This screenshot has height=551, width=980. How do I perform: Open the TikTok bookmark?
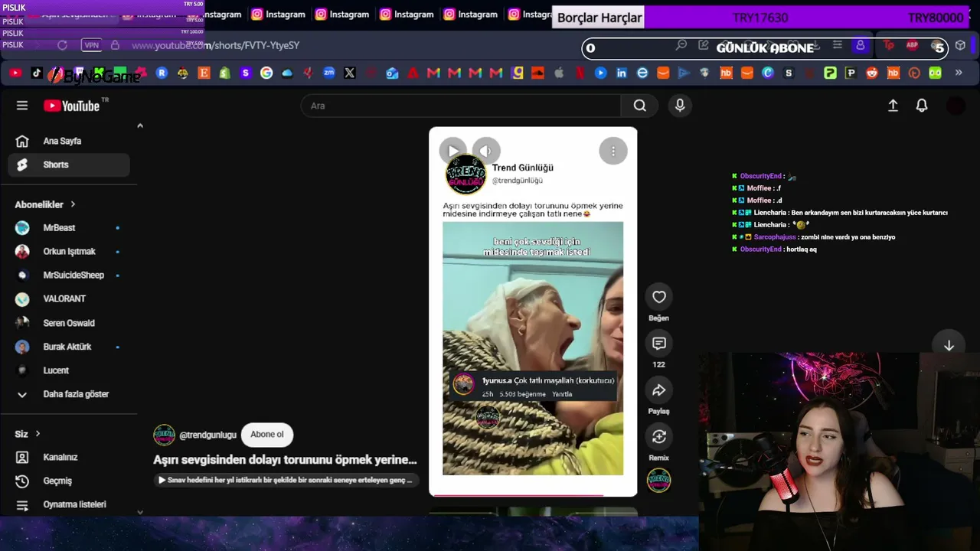pos(37,73)
